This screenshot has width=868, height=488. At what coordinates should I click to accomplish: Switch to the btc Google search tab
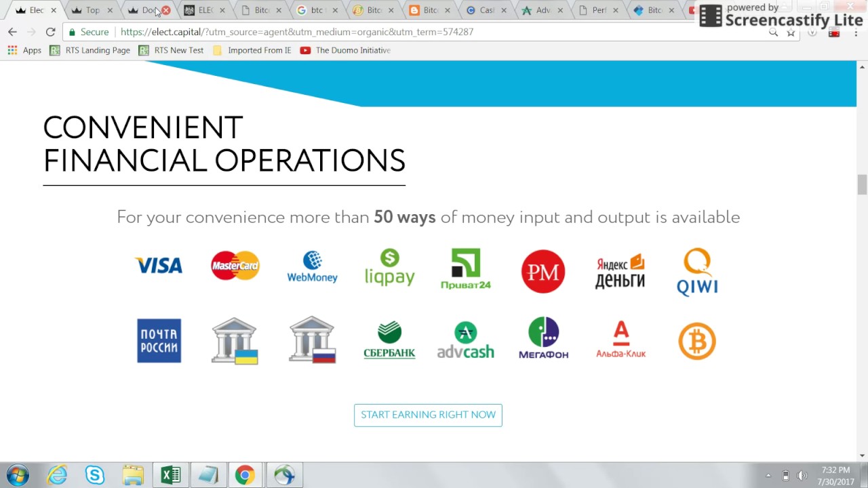coord(317,10)
